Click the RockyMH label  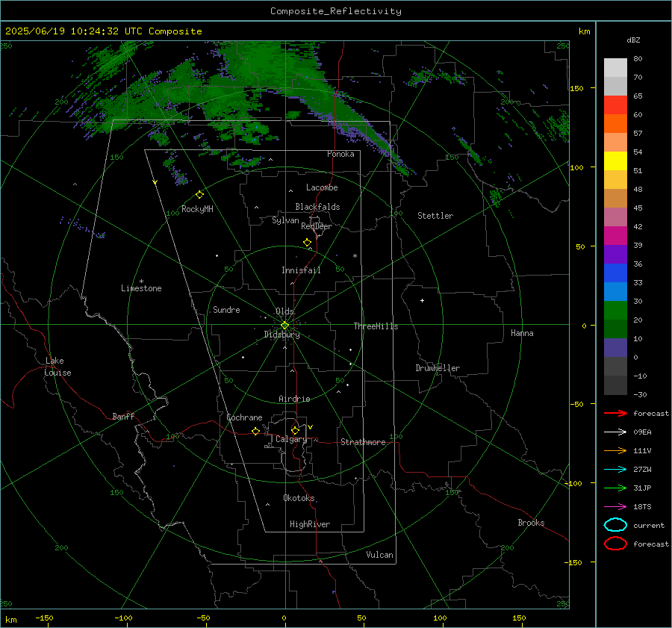(197, 209)
